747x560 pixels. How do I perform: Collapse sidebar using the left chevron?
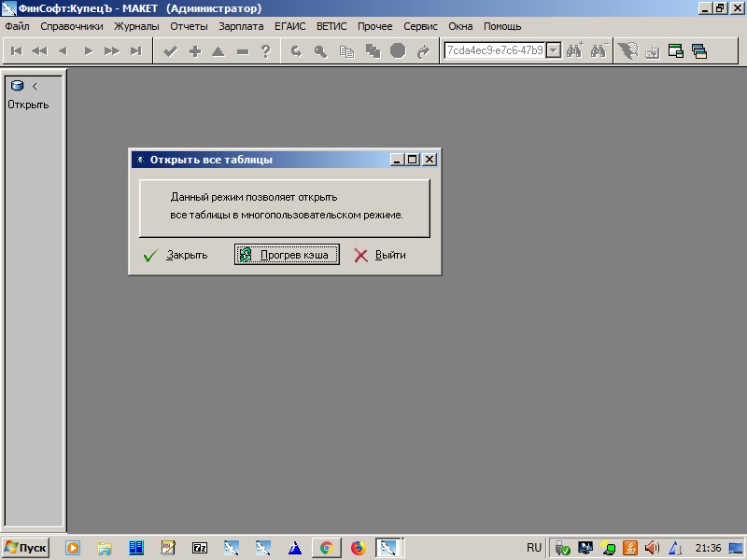(x=35, y=86)
